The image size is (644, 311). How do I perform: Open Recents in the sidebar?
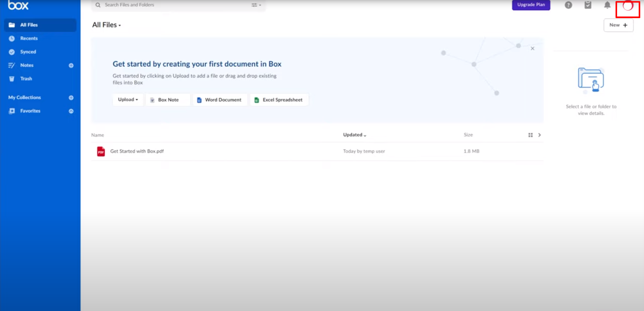point(29,38)
